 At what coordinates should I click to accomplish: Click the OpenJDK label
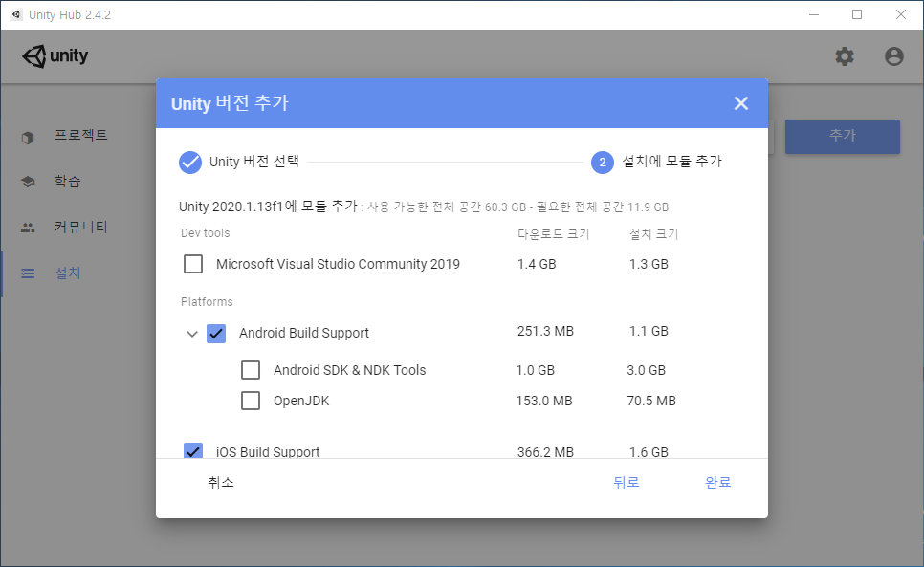(x=301, y=401)
